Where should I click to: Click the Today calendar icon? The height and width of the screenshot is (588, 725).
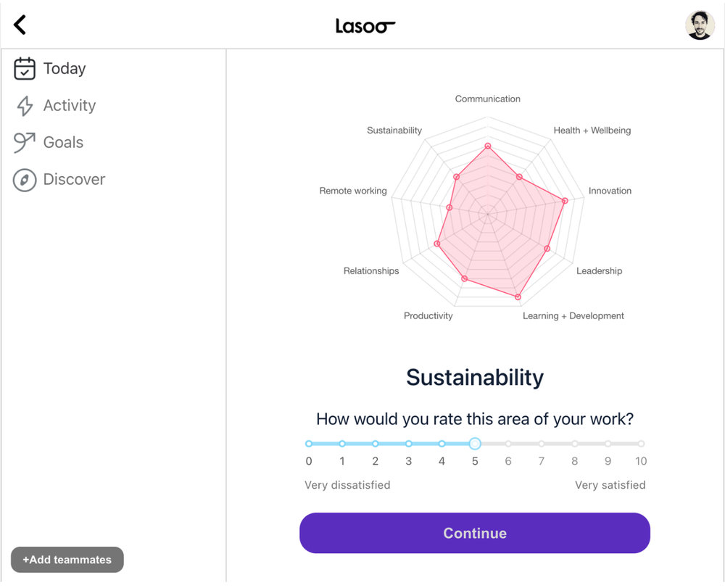point(25,69)
